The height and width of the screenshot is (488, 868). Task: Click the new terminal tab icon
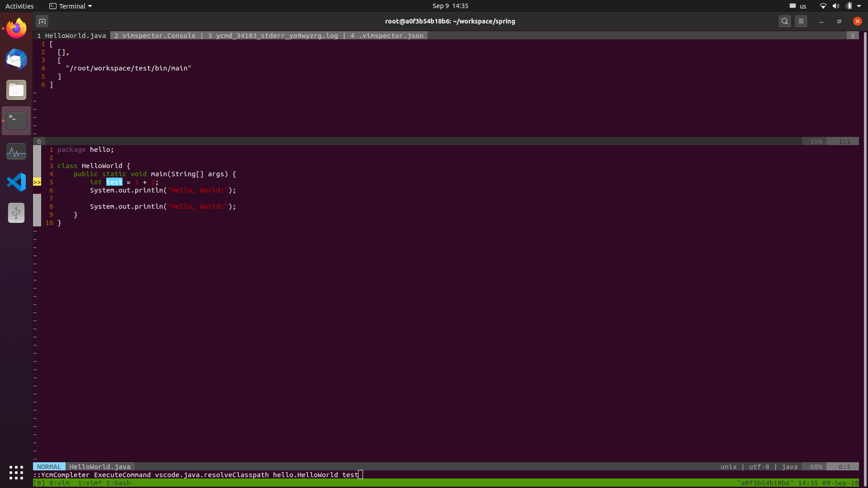(x=42, y=21)
